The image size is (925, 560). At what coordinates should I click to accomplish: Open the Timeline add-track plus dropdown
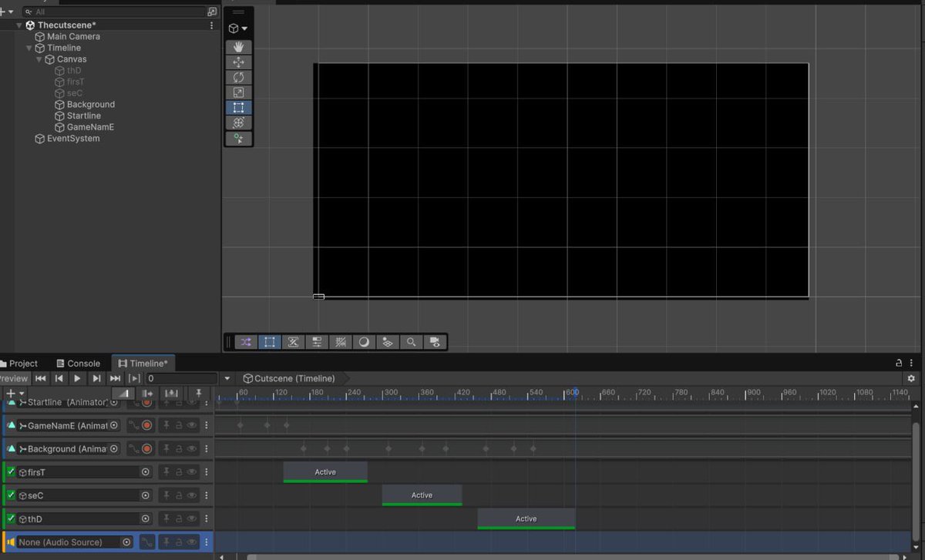pos(15,394)
